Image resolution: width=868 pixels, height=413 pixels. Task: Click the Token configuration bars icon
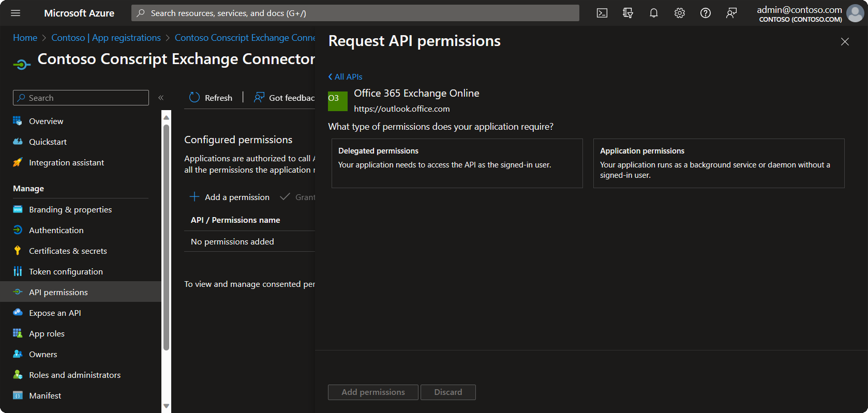click(x=18, y=271)
